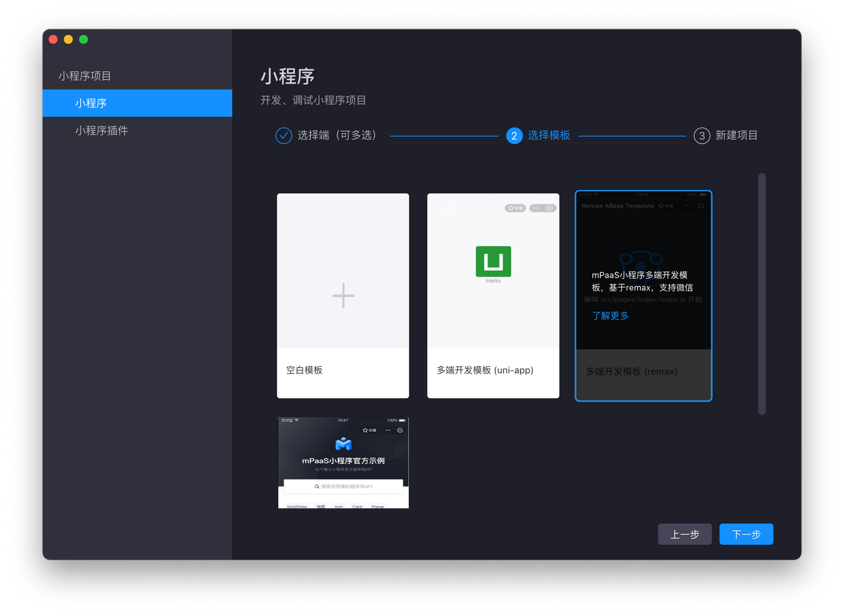This screenshot has height=616, width=844.
Task: Select the mPaaS小程序官方示例 template thumbnail
Action: pos(343,463)
